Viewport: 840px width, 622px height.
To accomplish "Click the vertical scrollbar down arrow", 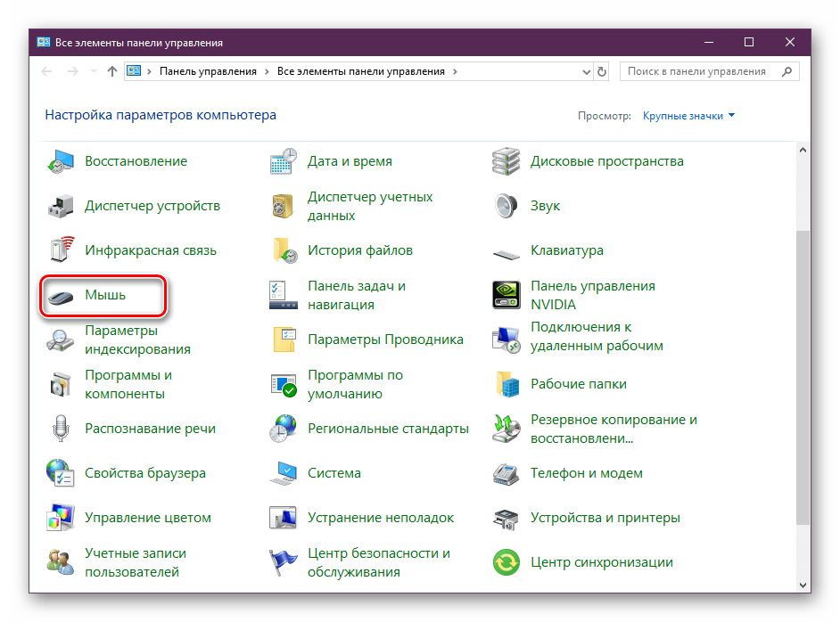I will click(803, 585).
